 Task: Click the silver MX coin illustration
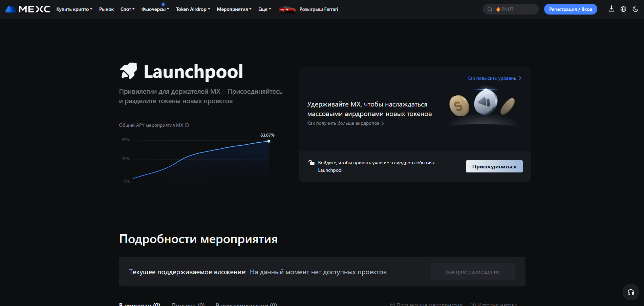[x=486, y=102]
